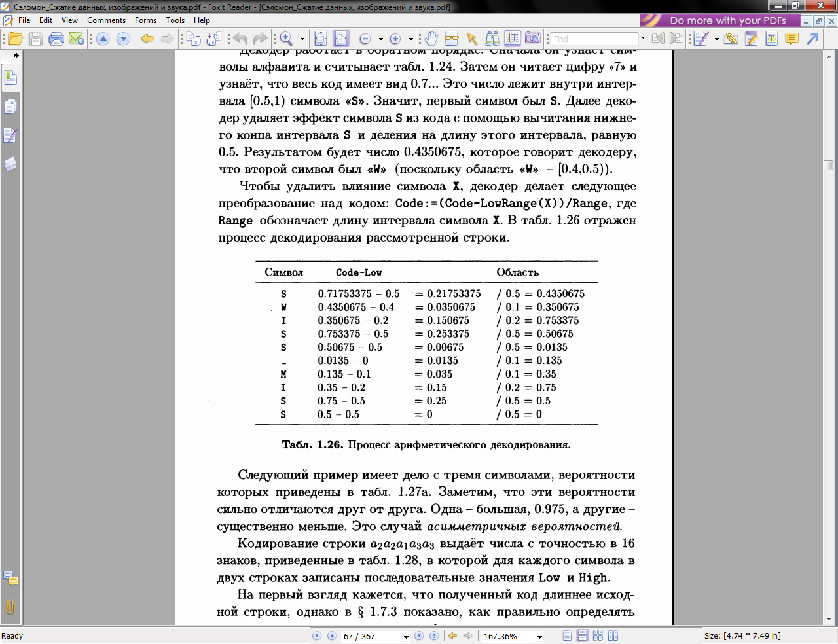Open the Edit menu

(46, 20)
